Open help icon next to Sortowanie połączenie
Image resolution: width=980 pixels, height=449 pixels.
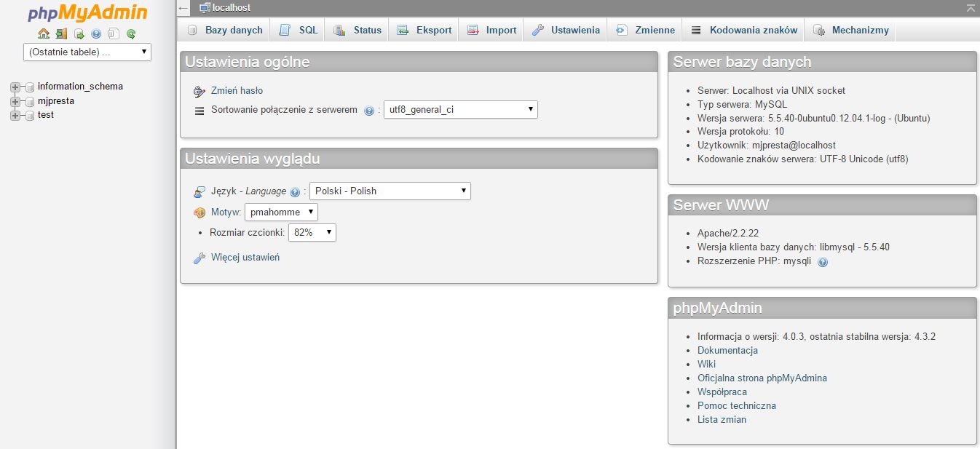(369, 111)
